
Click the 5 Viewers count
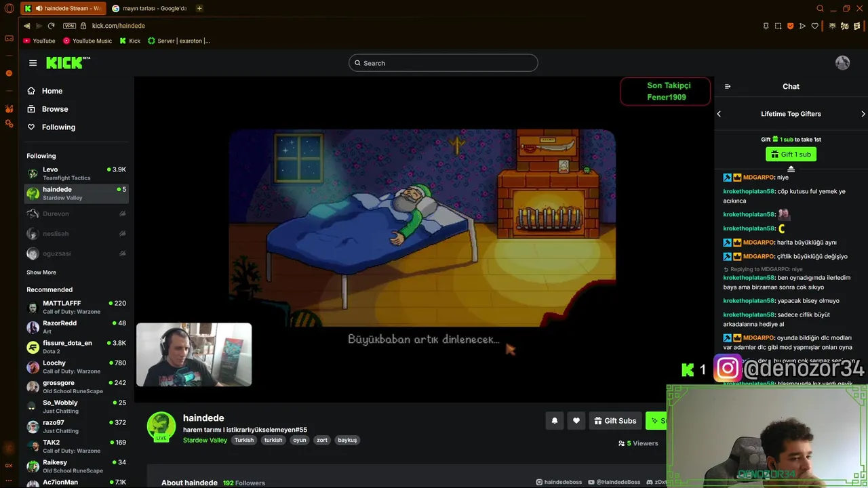point(638,443)
